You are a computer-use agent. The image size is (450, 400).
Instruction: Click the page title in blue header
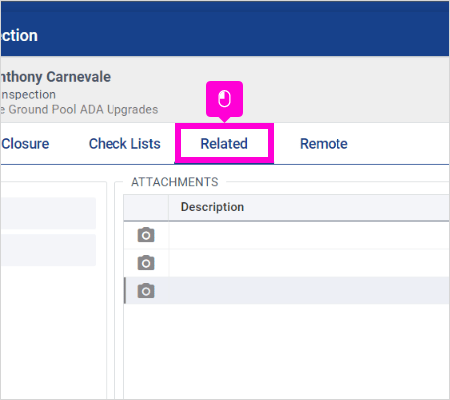click(x=19, y=36)
